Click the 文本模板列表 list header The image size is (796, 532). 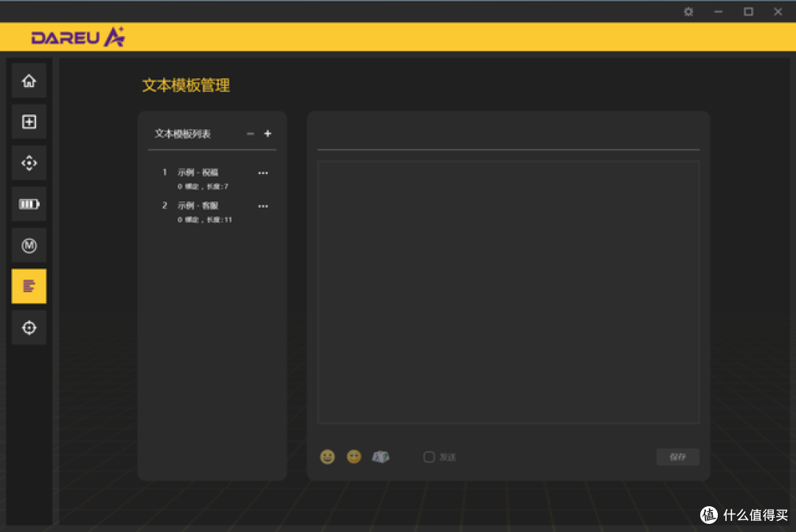point(183,133)
